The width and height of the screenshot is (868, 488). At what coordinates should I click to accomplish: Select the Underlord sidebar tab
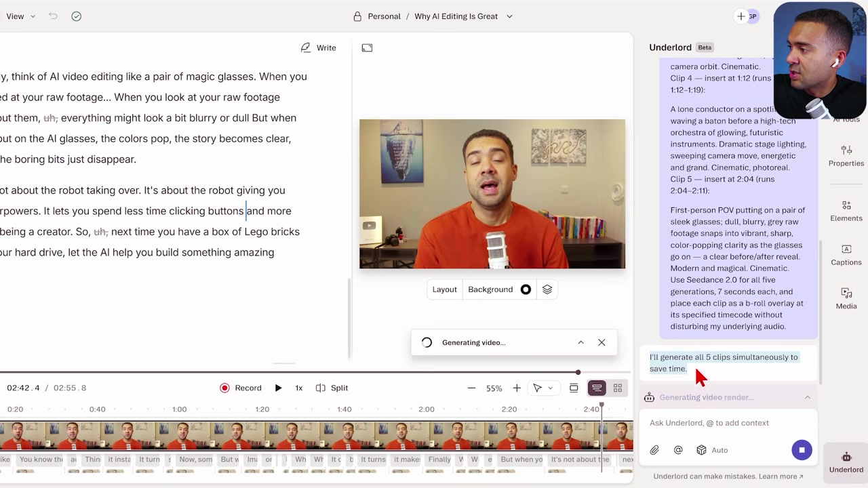(x=846, y=462)
